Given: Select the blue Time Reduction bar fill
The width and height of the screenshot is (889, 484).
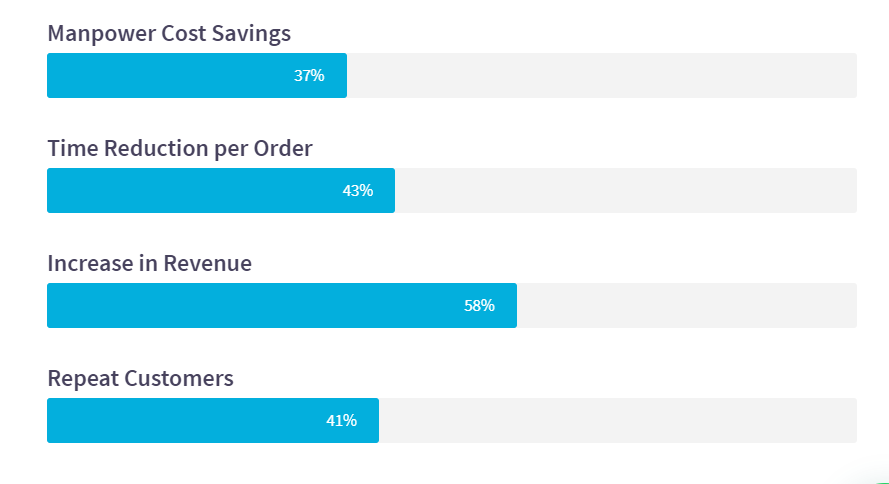Looking at the screenshot, I should coord(190,190).
